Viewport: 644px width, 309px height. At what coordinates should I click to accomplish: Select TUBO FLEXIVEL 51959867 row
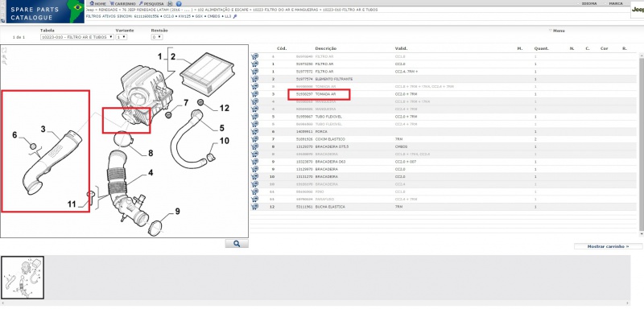[x=444, y=117]
